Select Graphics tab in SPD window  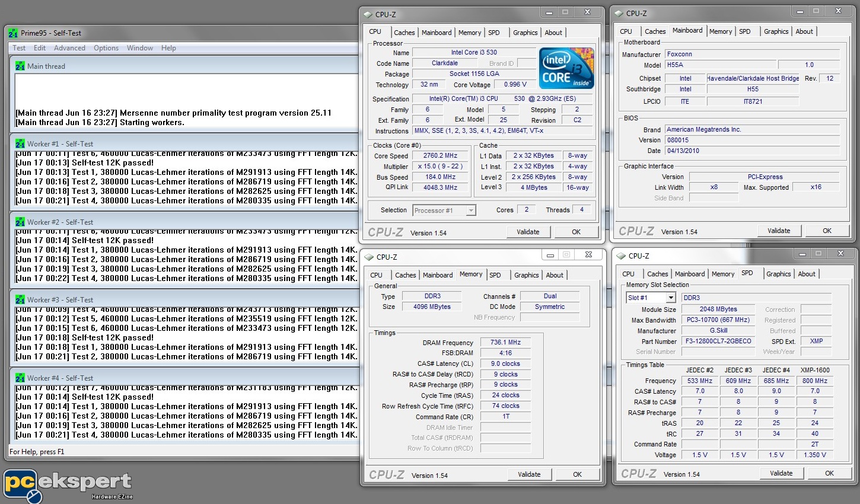(x=779, y=274)
